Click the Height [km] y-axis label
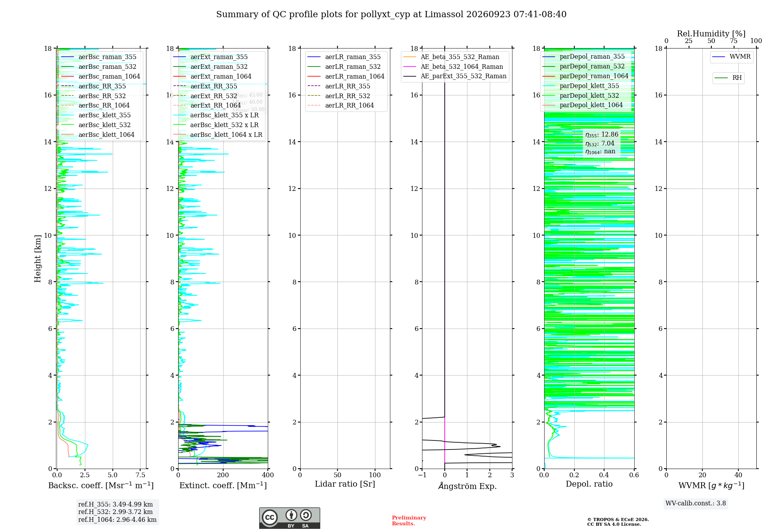 click(x=38, y=259)
